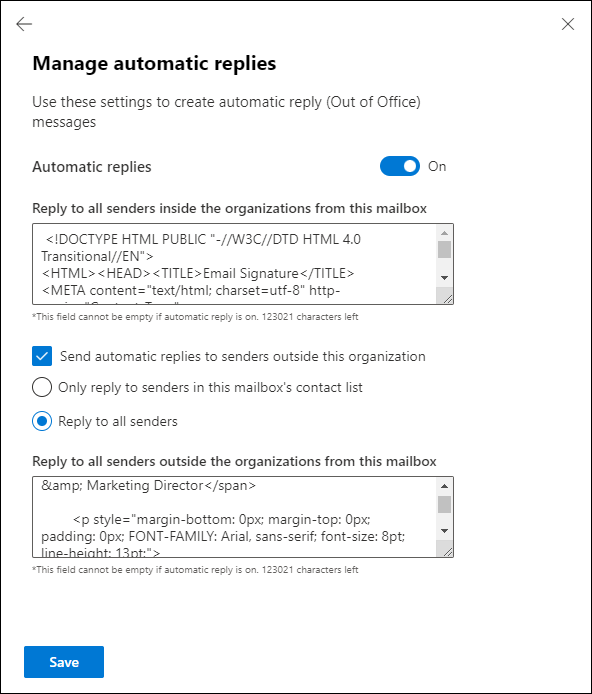Image resolution: width=592 pixels, height=694 pixels.
Task: Click the down arrow of internal reply scrollbar
Action: click(x=445, y=278)
